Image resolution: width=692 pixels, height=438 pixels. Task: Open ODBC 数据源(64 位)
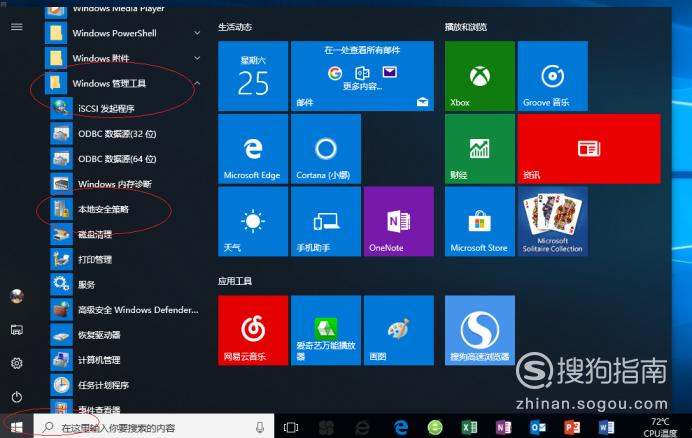click(x=126, y=159)
